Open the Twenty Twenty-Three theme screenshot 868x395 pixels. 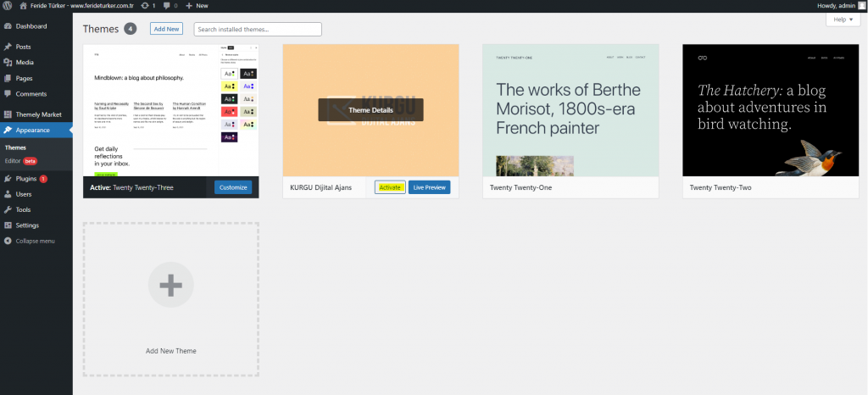pos(171,110)
